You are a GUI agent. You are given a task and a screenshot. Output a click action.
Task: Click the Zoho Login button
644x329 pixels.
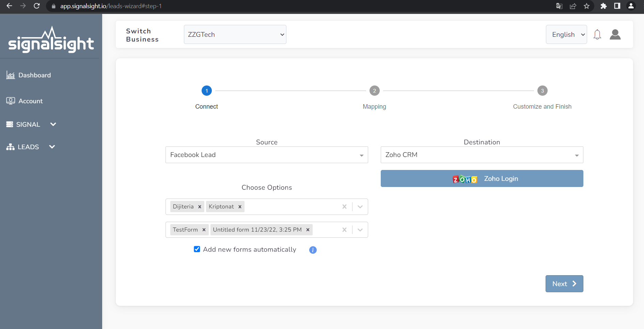click(482, 178)
